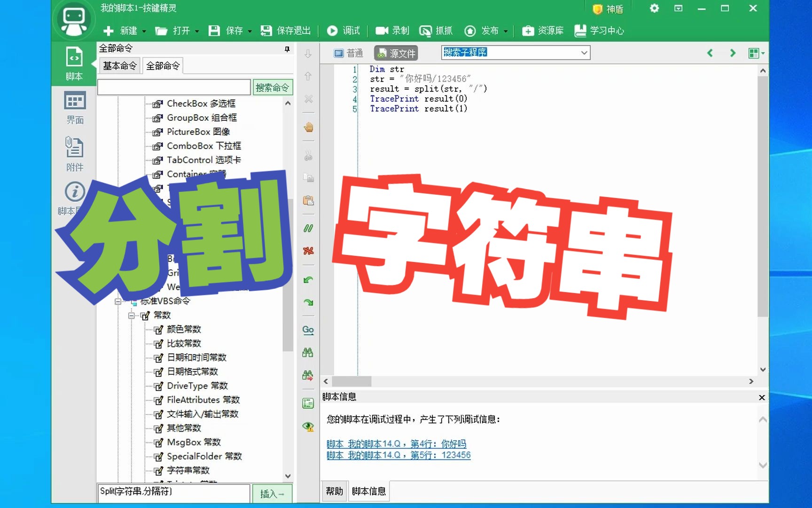
Task: Open the line 4 你好吗 debug link
Action: pos(397,443)
